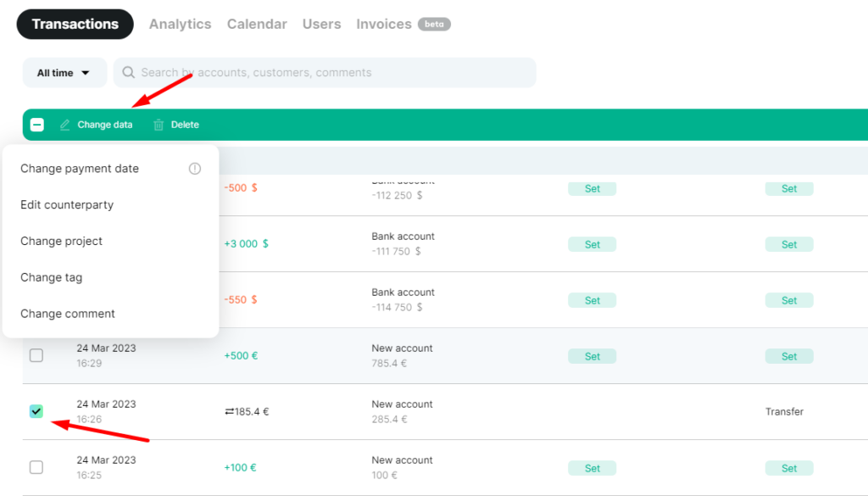Click Bank account with balance -111 750 $
The width and height of the screenshot is (868, 496).
(x=403, y=243)
